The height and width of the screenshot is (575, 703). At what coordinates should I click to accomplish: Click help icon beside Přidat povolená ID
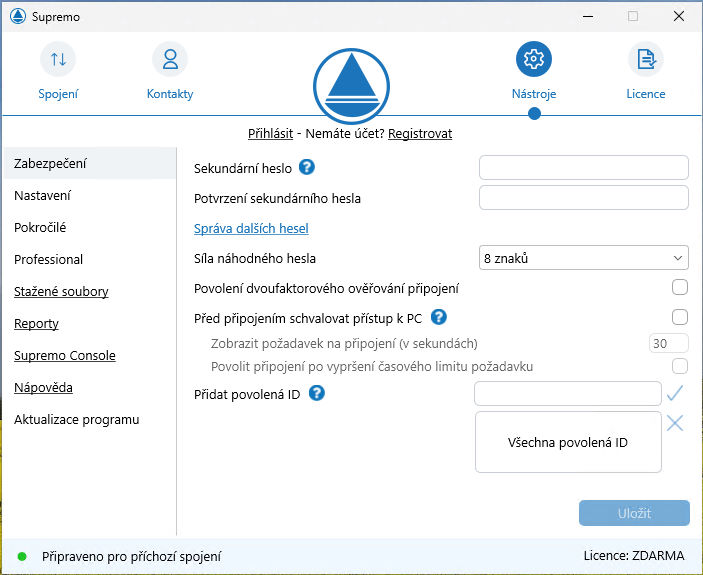(x=317, y=393)
